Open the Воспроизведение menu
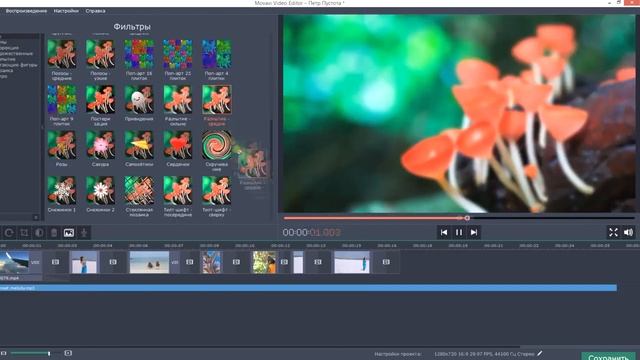Screen dimensions: 640x360 tap(27, 11)
